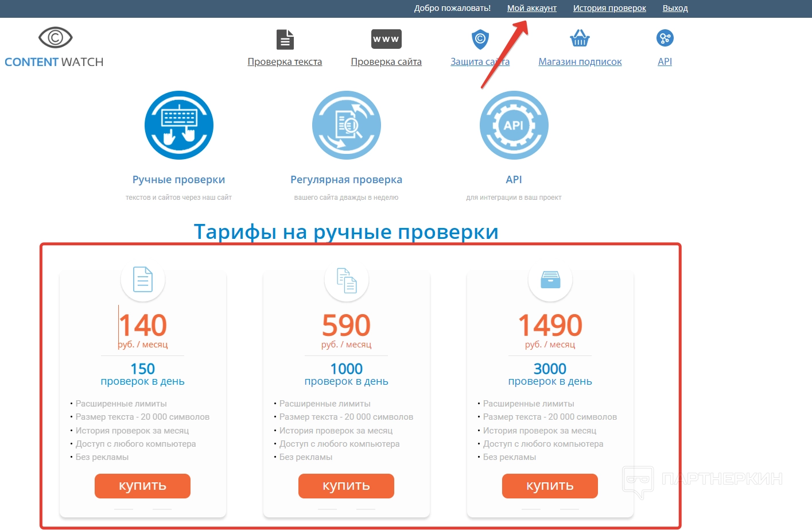Select the manual checks keyboard icon
The width and height of the screenshot is (812, 530).
pos(179,125)
